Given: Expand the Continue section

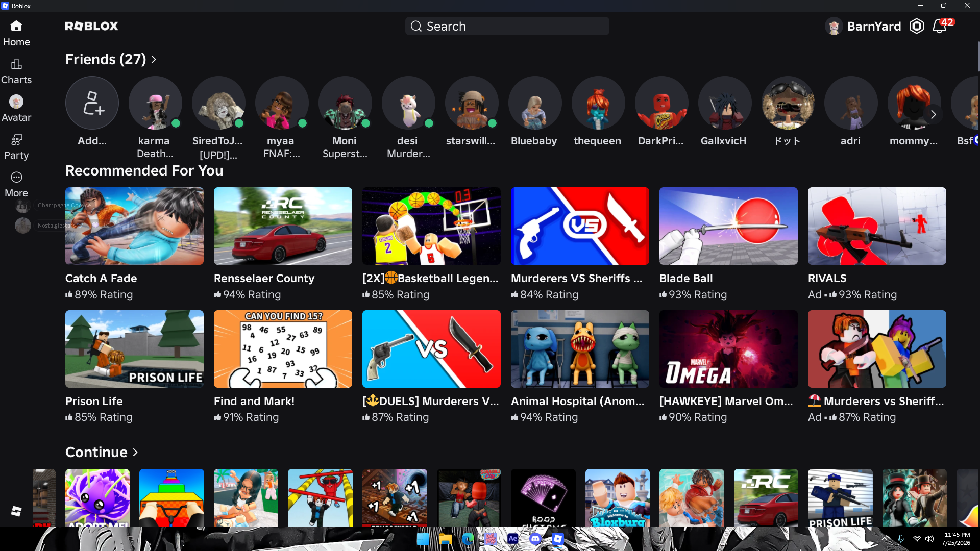Looking at the screenshot, I should 102,452.
